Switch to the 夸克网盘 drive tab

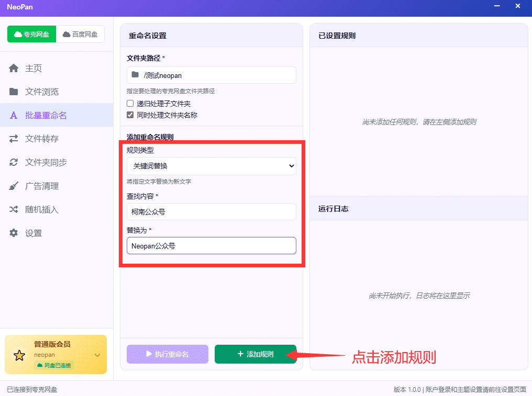[31, 34]
